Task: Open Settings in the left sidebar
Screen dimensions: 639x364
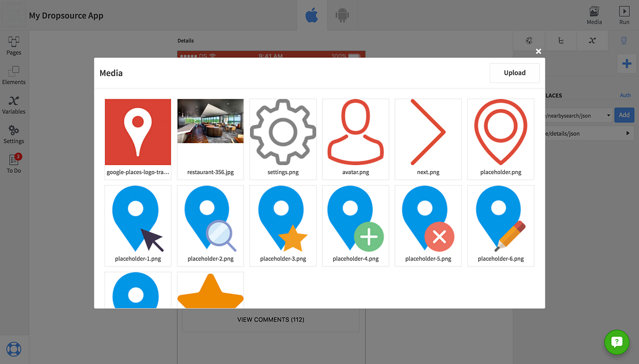Action: pyautogui.click(x=14, y=135)
